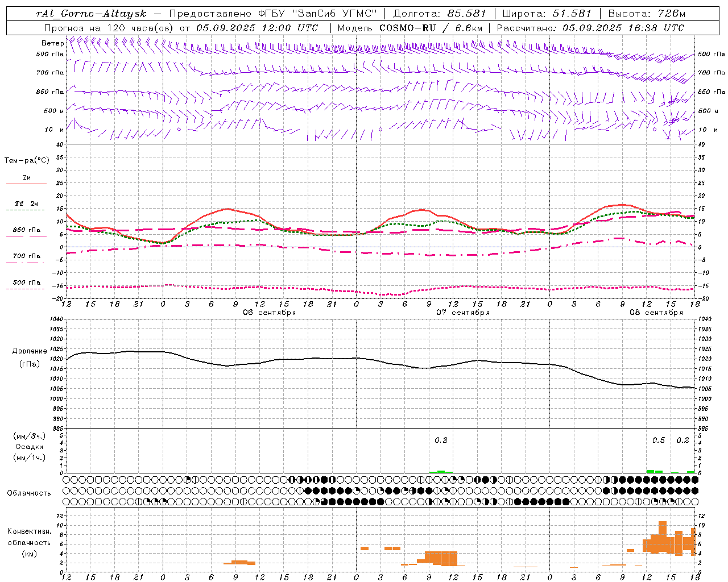Click the 0.2 precipitation amount value
Screen dimensions: 728x582
click(682, 440)
